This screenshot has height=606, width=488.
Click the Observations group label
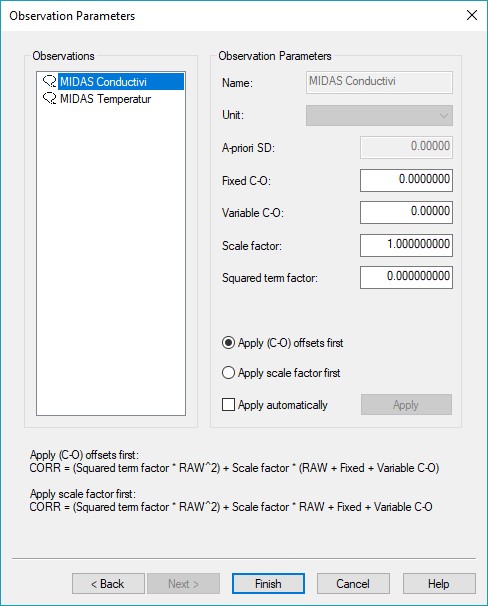click(x=63, y=56)
